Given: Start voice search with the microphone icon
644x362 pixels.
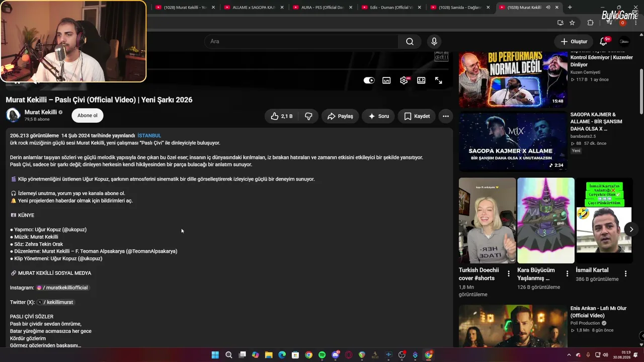Looking at the screenshot, I should coord(434,42).
